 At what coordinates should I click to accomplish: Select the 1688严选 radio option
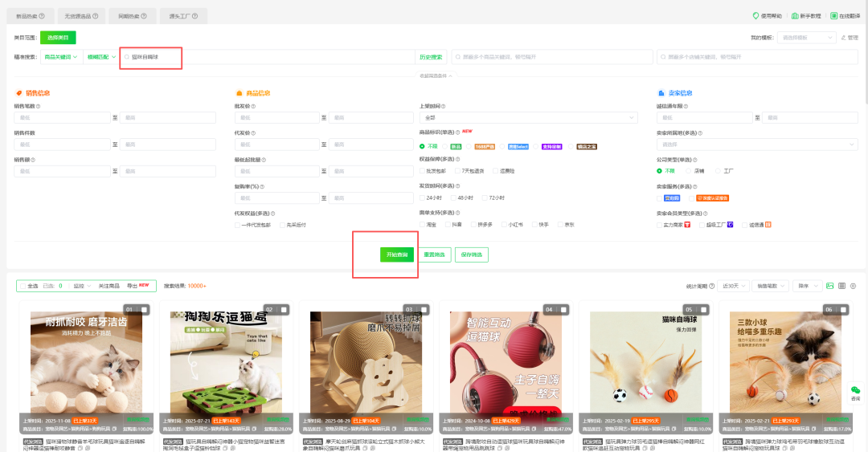pos(469,147)
